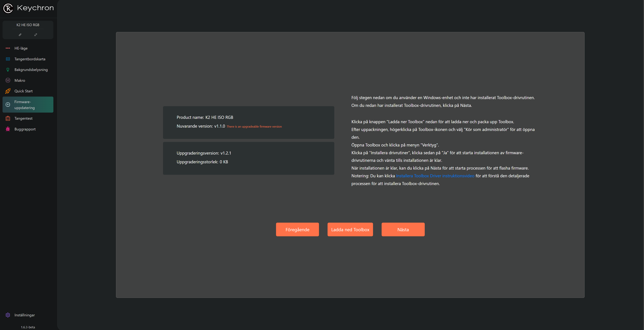Click the Inställningar gear icon
This screenshot has height=330, width=644.
[8, 315]
